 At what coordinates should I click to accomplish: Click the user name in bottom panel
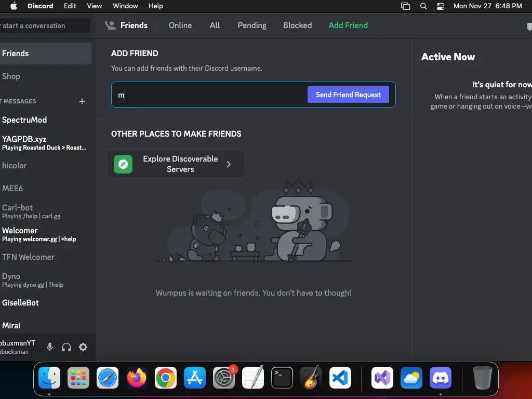(x=18, y=343)
